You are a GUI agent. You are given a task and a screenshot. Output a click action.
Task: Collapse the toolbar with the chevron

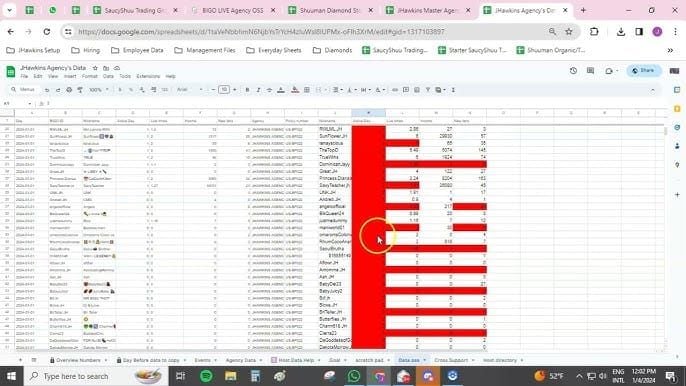[653, 90]
